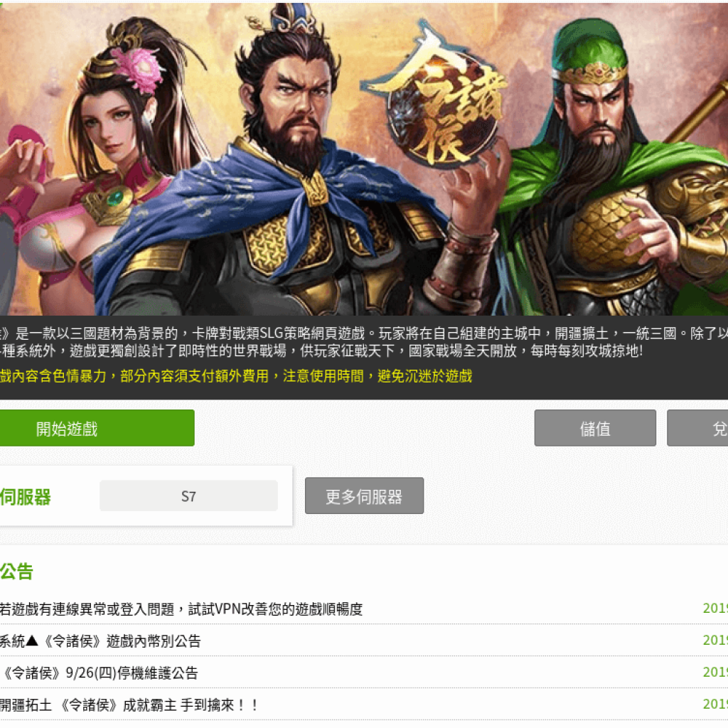Click the 伺服器 server label
The width and height of the screenshot is (728, 728).
(26, 496)
